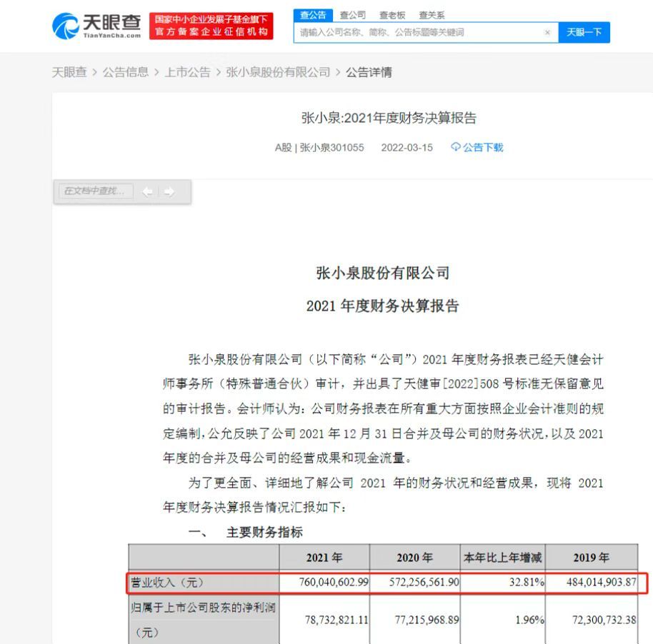This screenshot has height=644, width=653.
Task: Select the 查老板 search tab
Action: click(392, 16)
